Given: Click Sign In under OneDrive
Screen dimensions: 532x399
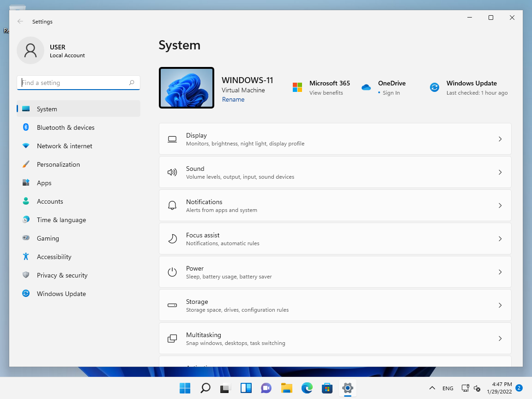Looking at the screenshot, I should (x=391, y=93).
